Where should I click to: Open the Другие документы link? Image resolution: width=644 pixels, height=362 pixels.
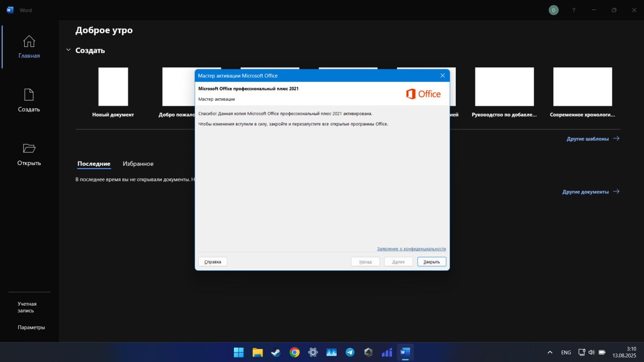pos(591,192)
